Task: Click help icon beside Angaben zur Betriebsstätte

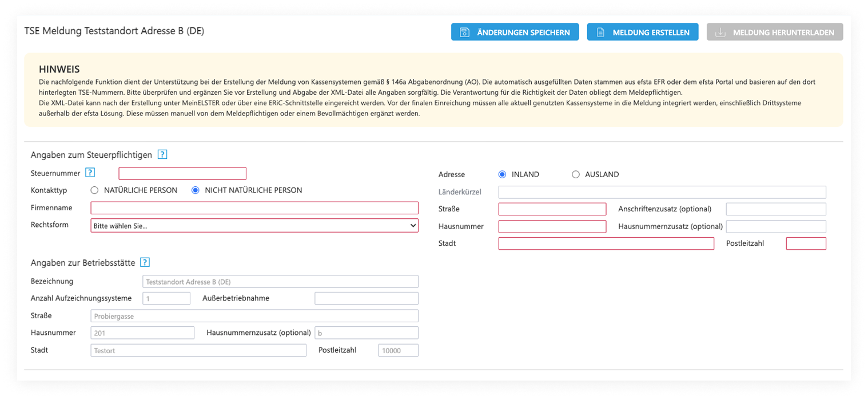Action: pos(145,262)
